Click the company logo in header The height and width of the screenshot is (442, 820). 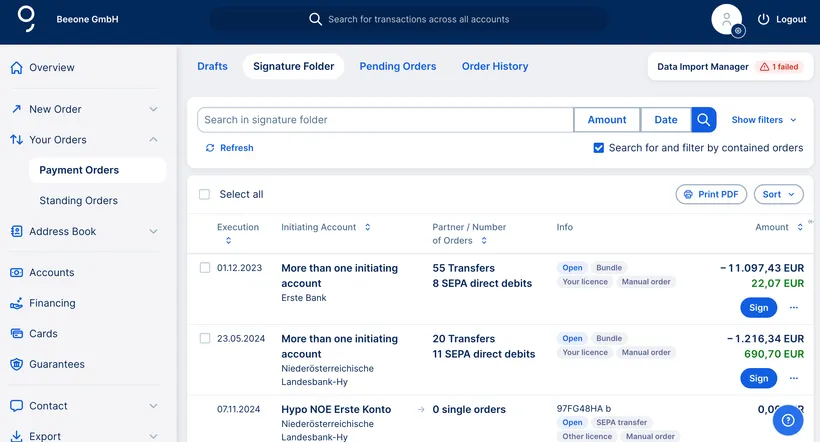(x=26, y=18)
